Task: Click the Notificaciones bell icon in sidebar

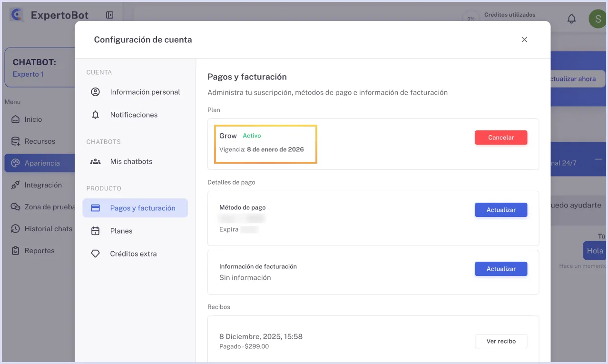Action: pyautogui.click(x=95, y=115)
